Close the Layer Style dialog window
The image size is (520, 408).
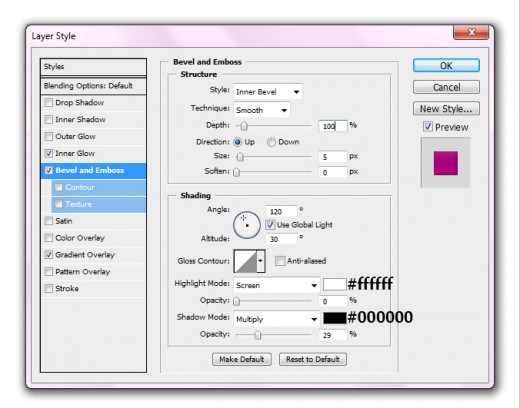[x=471, y=32]
